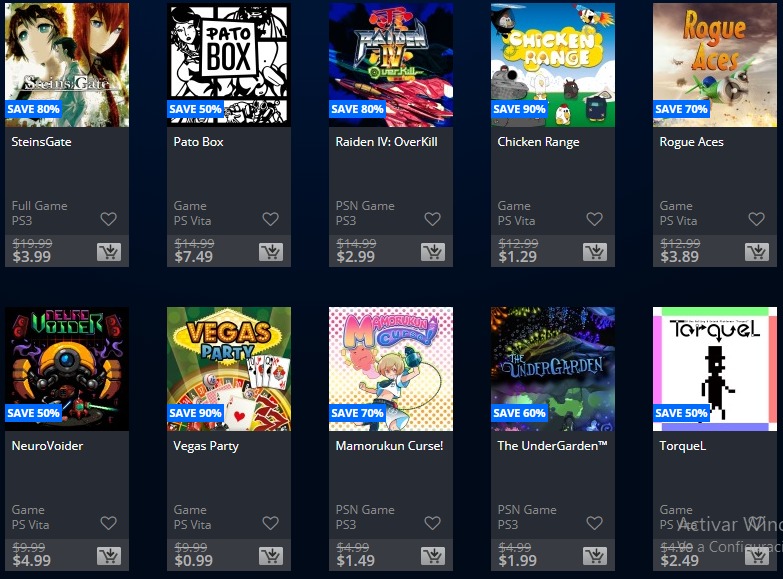The width and height of the screenshot is (783, 579).
Task: Open the Rogue Aces title link
Action: tap(691, 142)
